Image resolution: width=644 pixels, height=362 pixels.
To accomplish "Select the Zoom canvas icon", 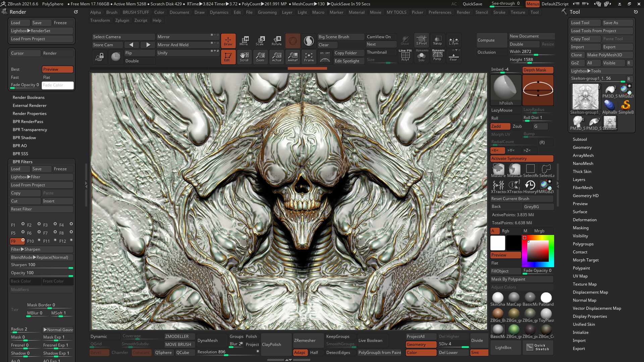I will click(x=260, y=57).
